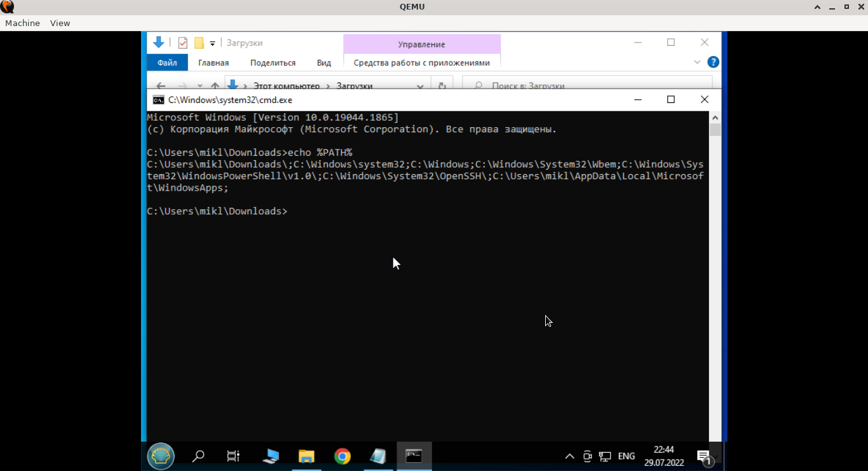Go back in Explorer navigation

tap(161, 86)
